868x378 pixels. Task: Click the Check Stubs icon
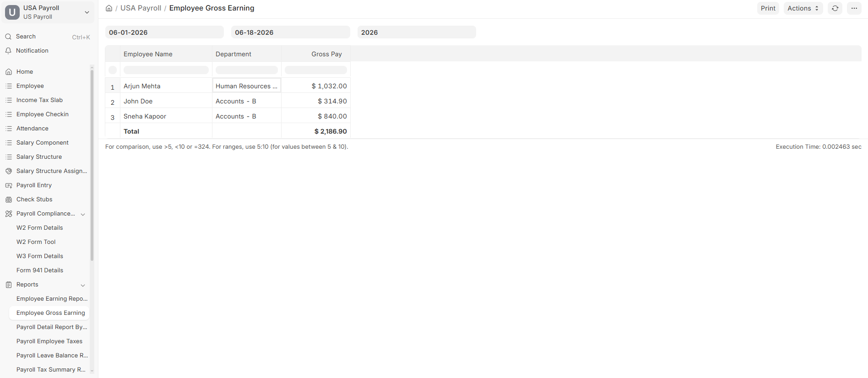tap(9, 200)
